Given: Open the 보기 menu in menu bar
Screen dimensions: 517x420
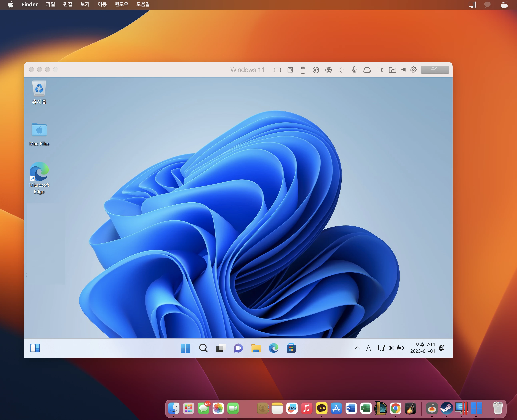Looking at the screenshot, I should [x=85, y=4].
